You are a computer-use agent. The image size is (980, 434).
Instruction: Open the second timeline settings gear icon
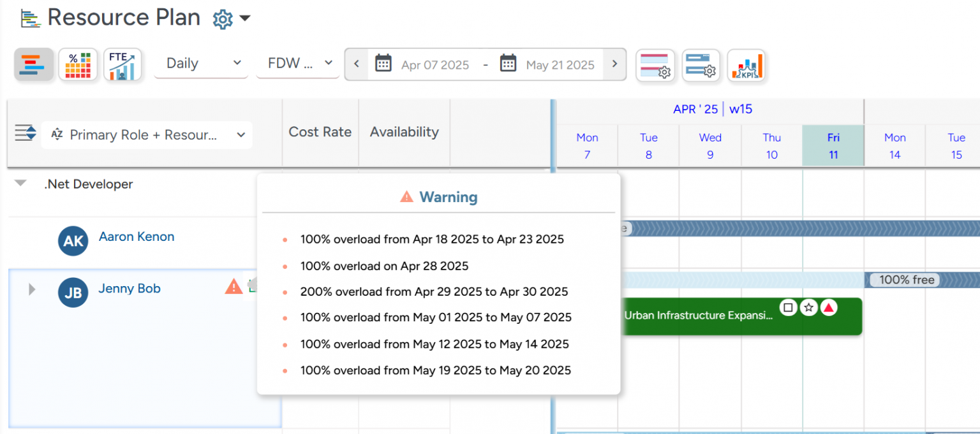701,65
